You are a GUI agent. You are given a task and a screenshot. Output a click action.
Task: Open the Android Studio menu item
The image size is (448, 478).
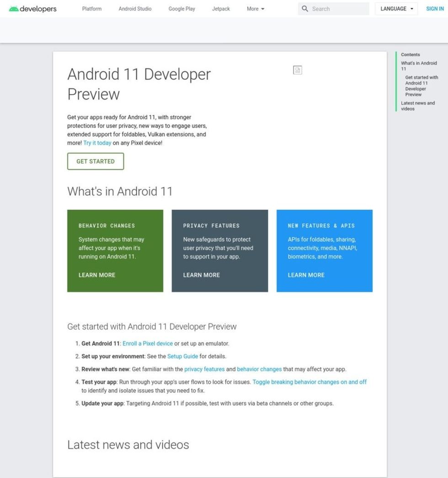click(134, 9)
